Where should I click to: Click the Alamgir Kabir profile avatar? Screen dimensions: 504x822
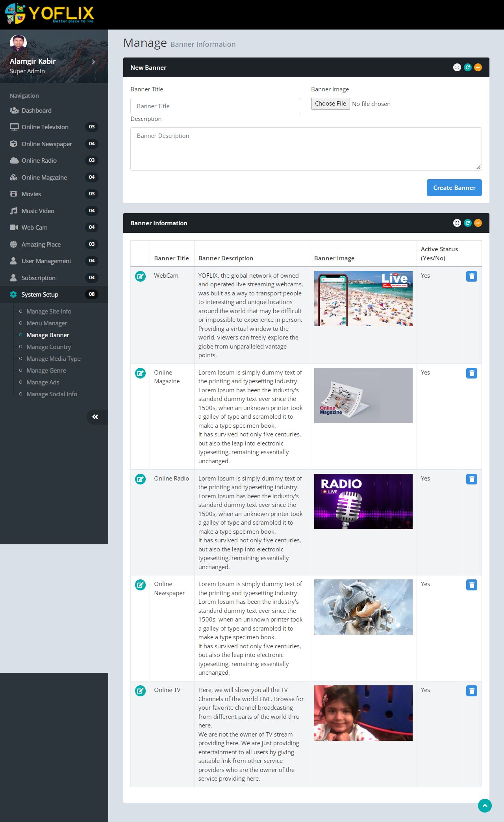(18, 43)
